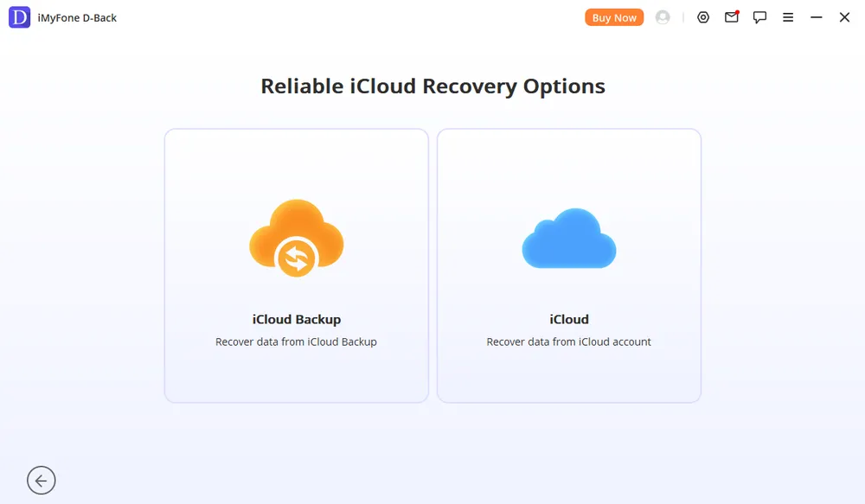Select the iCloud account recovery card
Screen dimensions: 865x504
(x=568, y=265)
